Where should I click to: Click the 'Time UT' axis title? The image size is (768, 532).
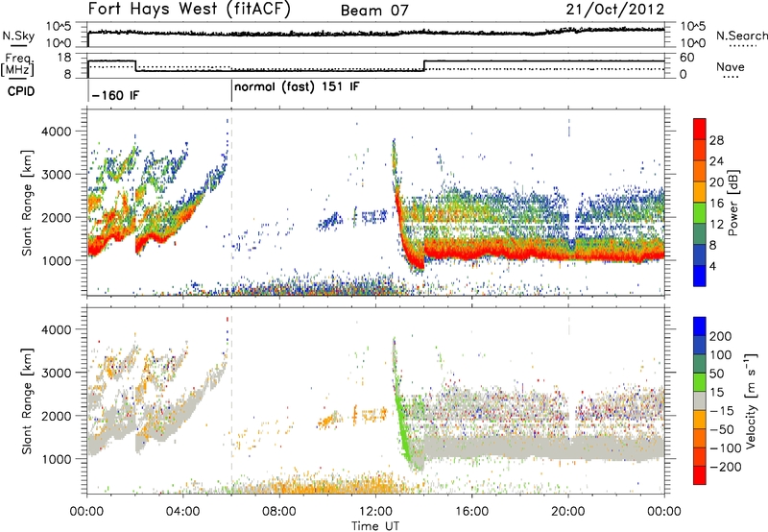click(x=375, y=526)
